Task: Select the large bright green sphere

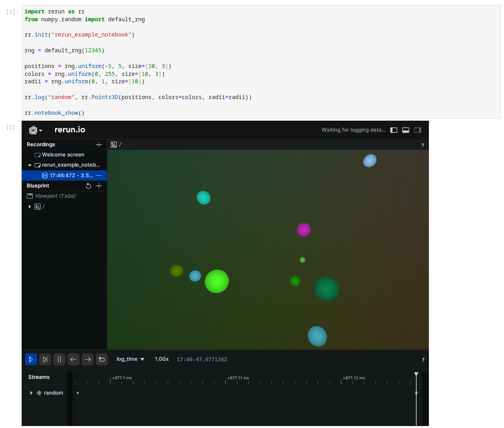Action: (217, 281)
